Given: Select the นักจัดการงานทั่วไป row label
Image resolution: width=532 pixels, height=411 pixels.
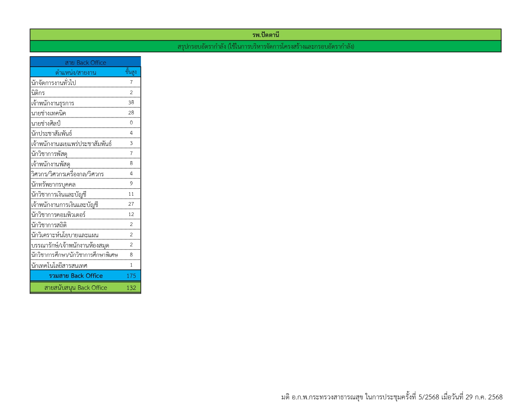Looking at the screenshot, I should [x=54, y=83].
